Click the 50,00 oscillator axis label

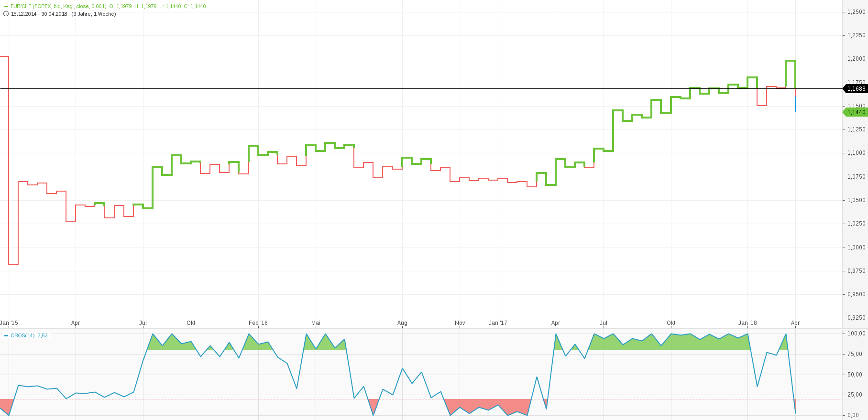pos(855,375)
